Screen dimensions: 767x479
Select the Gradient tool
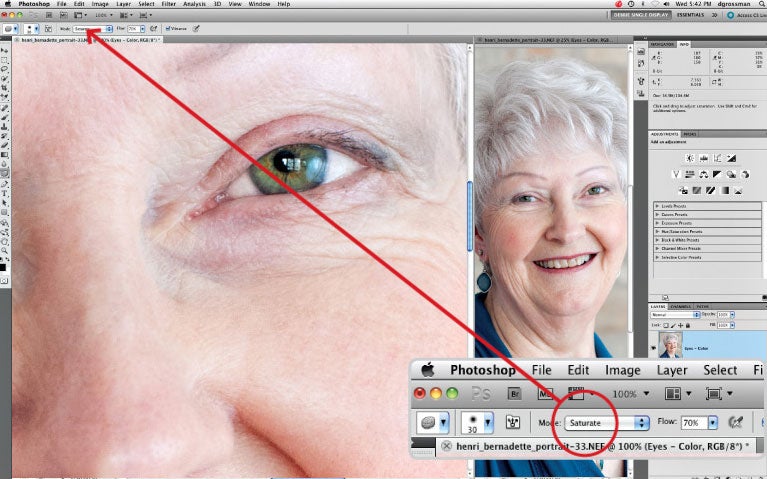coord(5,154)
